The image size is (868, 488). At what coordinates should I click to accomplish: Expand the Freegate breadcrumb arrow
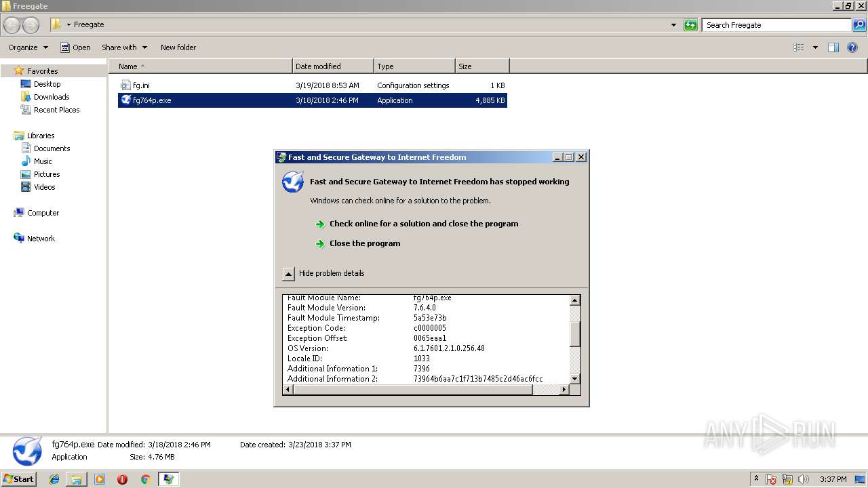(x=68, y=25)
